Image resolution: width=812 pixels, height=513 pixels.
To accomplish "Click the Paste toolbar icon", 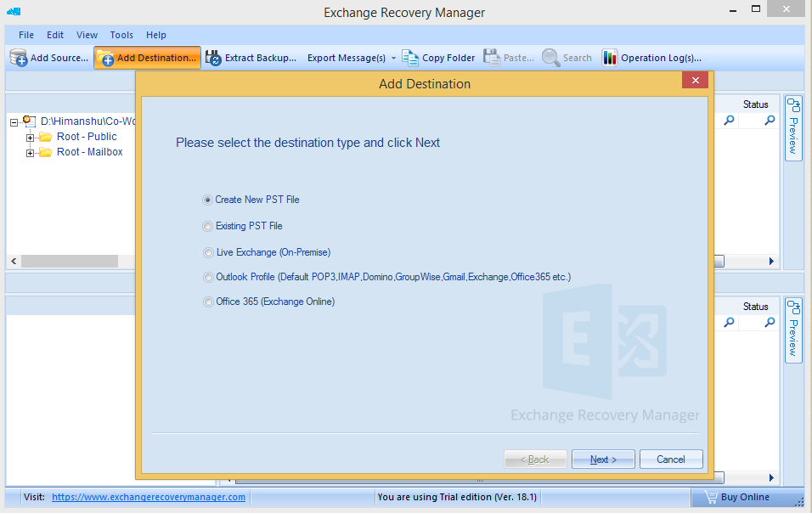I will tap(492, 58).
